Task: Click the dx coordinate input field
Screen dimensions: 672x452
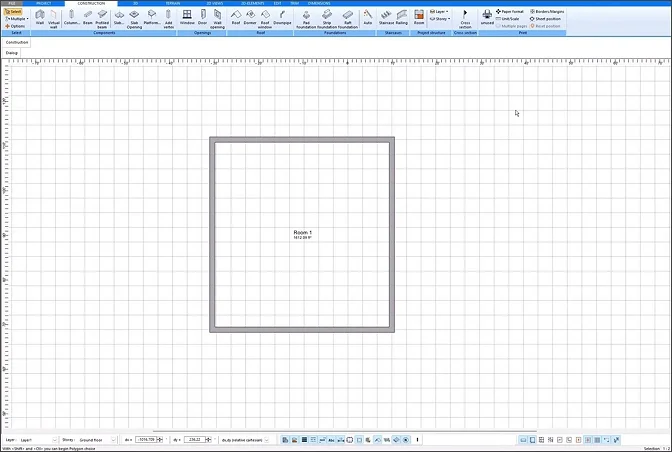Action: 146,440
